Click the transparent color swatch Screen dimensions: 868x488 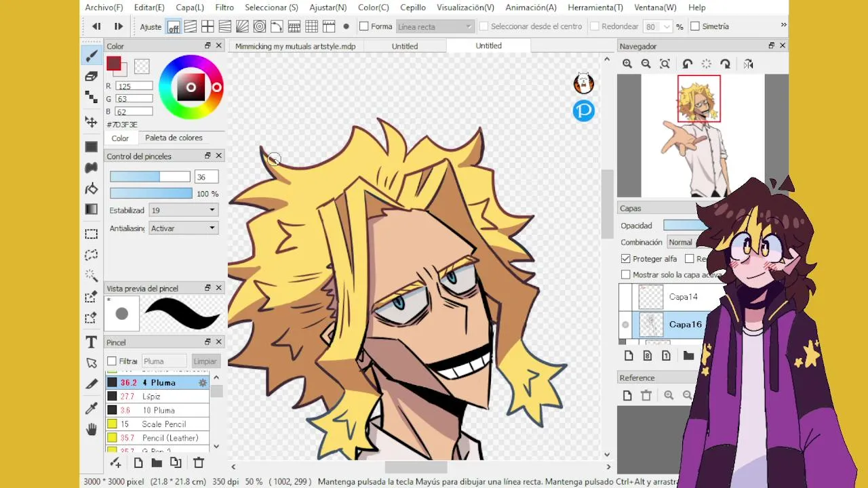pos(142,66)
